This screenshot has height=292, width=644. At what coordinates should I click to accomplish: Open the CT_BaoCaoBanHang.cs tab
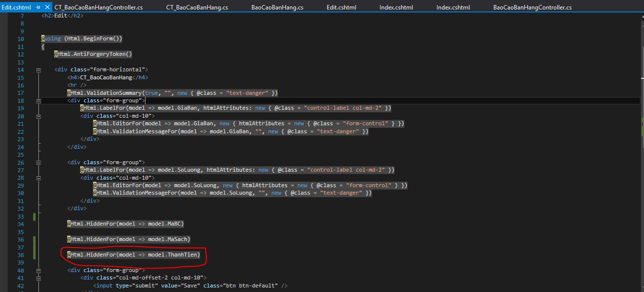click(197, 7)
